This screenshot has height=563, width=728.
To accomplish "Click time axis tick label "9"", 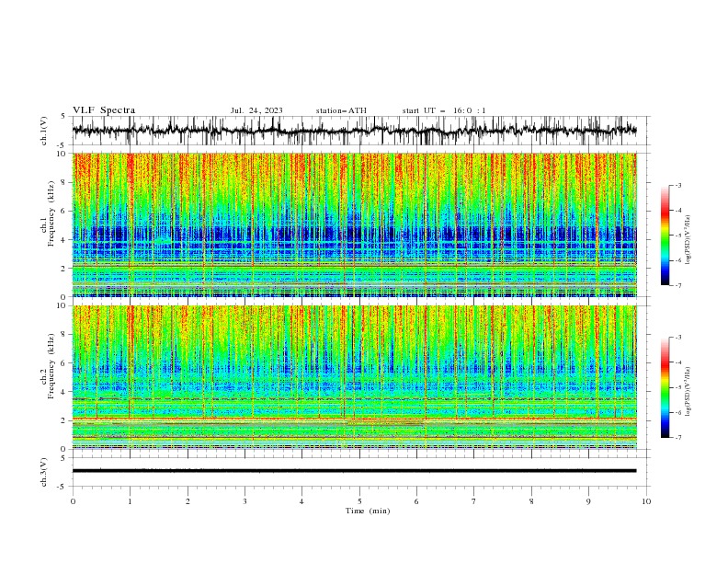I will coord(588,501).
